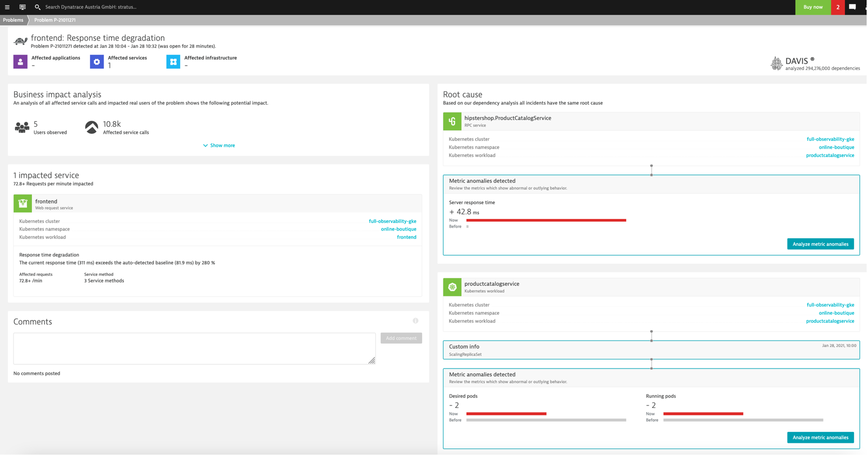Viewport: 868px width, 456px height.
Task: Click the productcatalogservice Kubernetes workload icon
Action: coord(451,287)
